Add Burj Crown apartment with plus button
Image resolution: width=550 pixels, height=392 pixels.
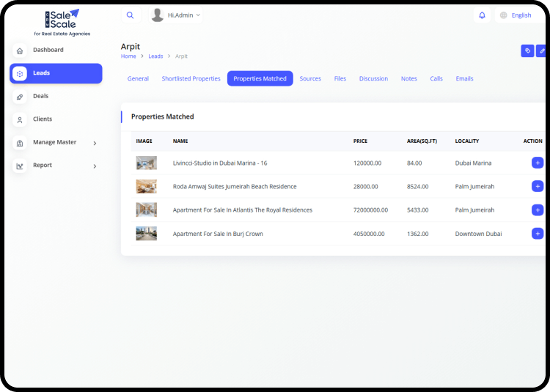[537, 234]
